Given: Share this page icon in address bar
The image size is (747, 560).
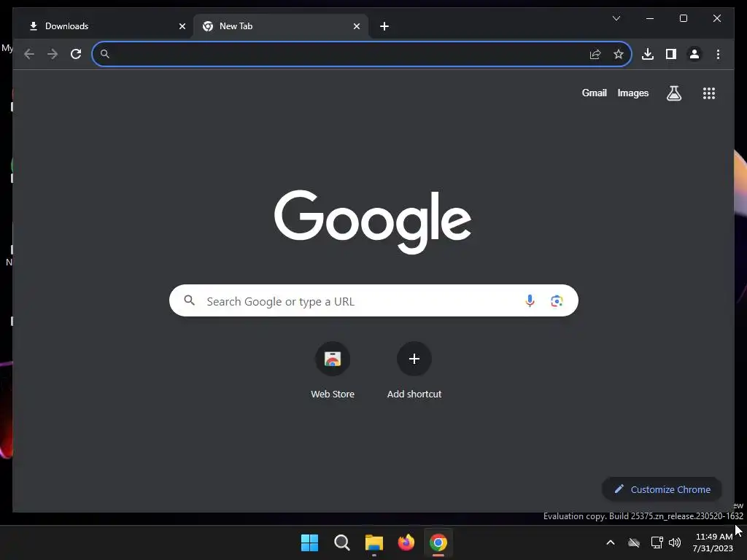Looking at the screenshot, I should (595, 54).
